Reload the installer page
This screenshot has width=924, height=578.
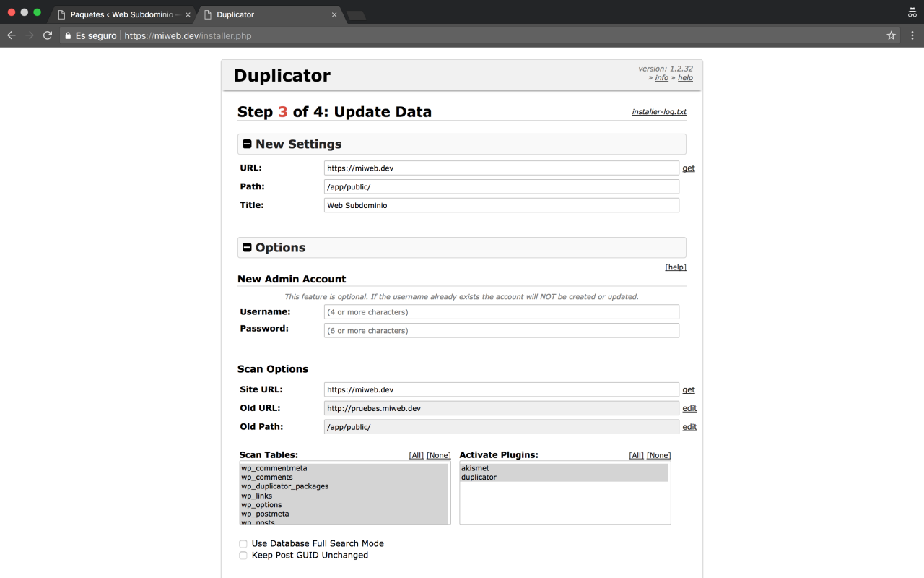[x=48, y=35]
